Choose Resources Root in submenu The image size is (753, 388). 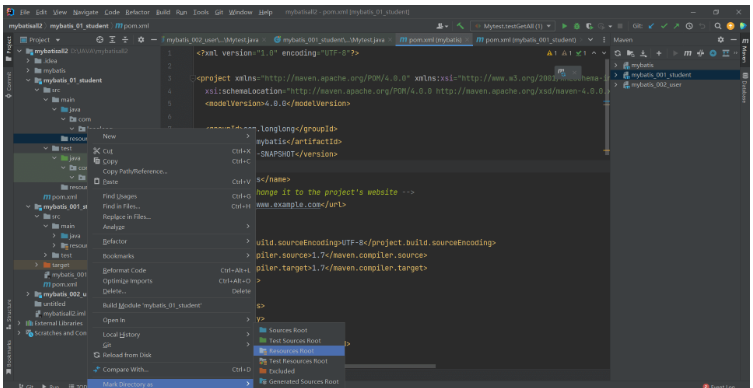click(299, 351)
